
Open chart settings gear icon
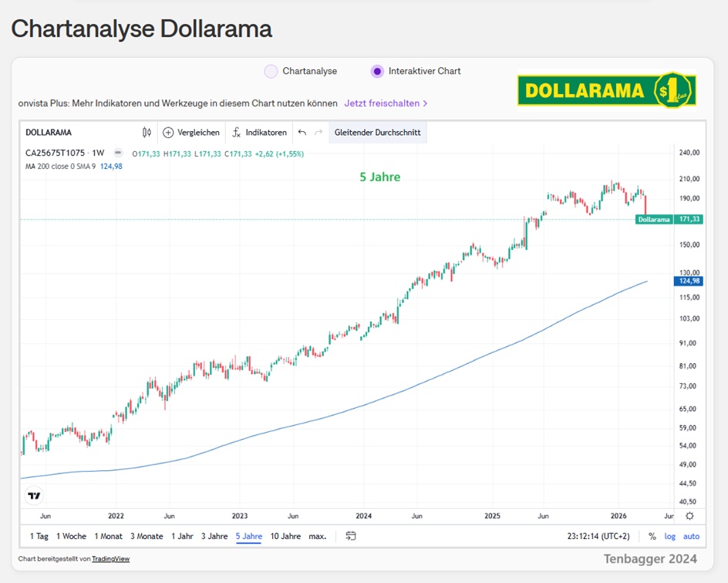click(689, 516)
